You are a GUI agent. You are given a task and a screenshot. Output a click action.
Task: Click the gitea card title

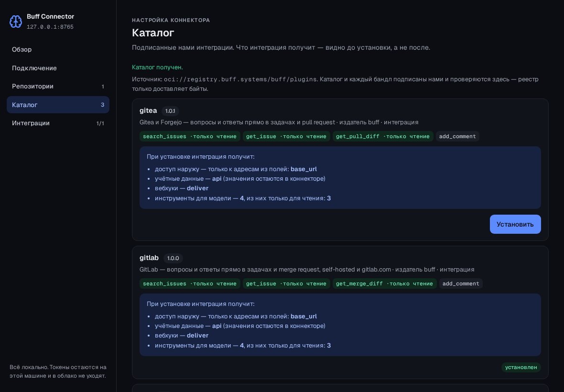pos(148,111)
